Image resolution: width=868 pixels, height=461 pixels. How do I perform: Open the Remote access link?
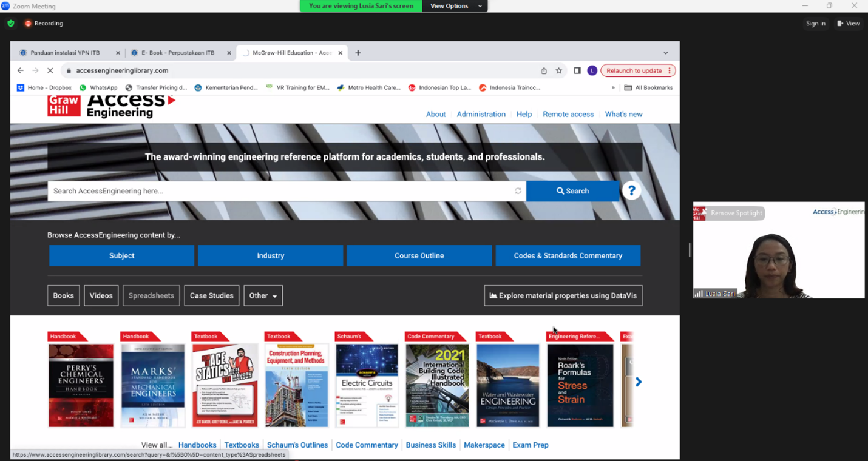568,114
